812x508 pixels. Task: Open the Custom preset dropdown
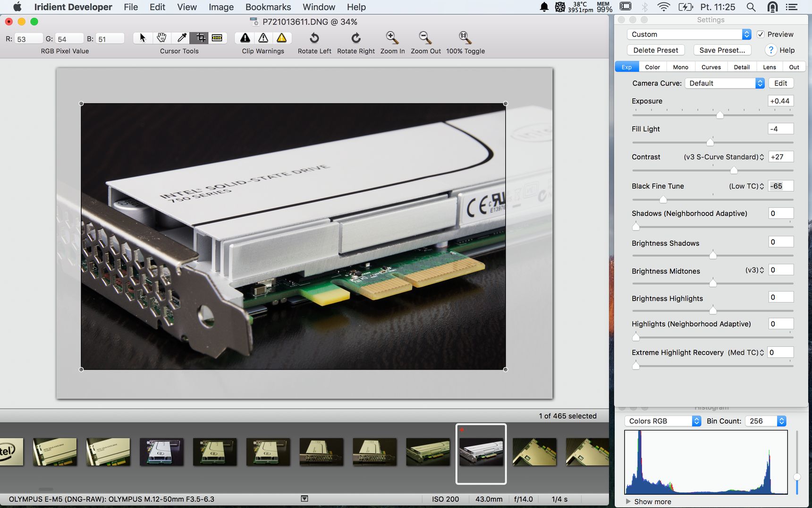(689, 34)
